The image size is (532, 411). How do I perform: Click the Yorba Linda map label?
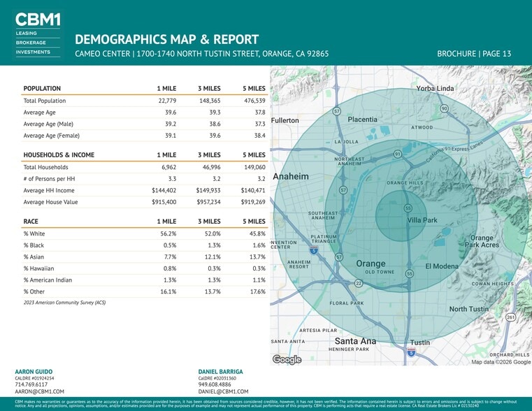click(435, 89)
